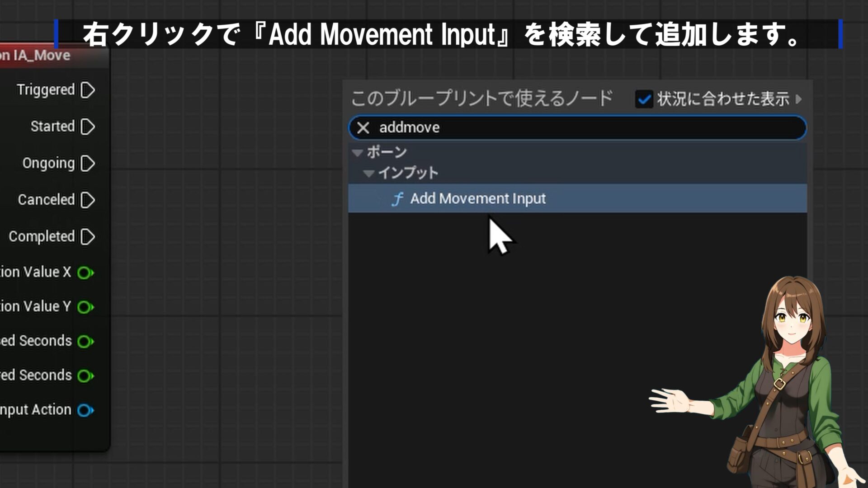Image resolution: width=868 pixels, height=488 pixels.
Task: Click the blue Input Action pin
Action: (85, 410)
